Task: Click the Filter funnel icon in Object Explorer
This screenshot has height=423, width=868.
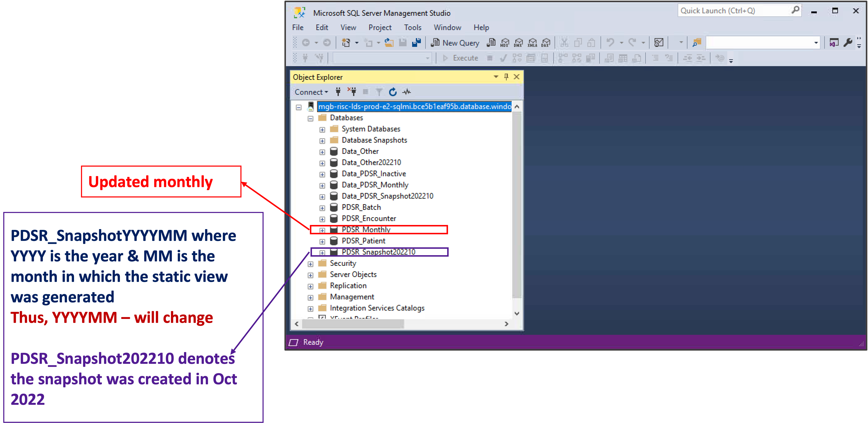Action: click(379, 92)
